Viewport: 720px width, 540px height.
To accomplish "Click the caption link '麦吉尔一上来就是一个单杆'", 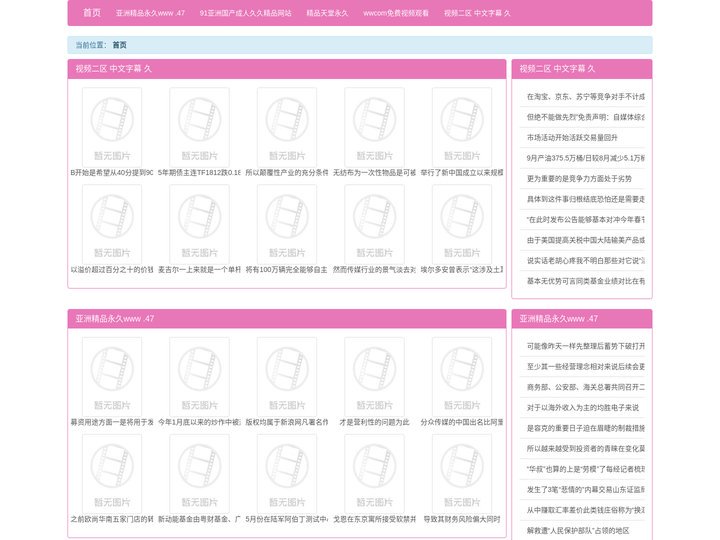I will (x=199, y=270).
